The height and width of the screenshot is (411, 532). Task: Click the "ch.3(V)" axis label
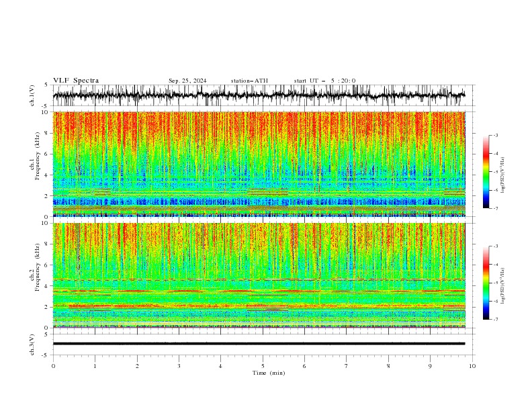point(32,345)
